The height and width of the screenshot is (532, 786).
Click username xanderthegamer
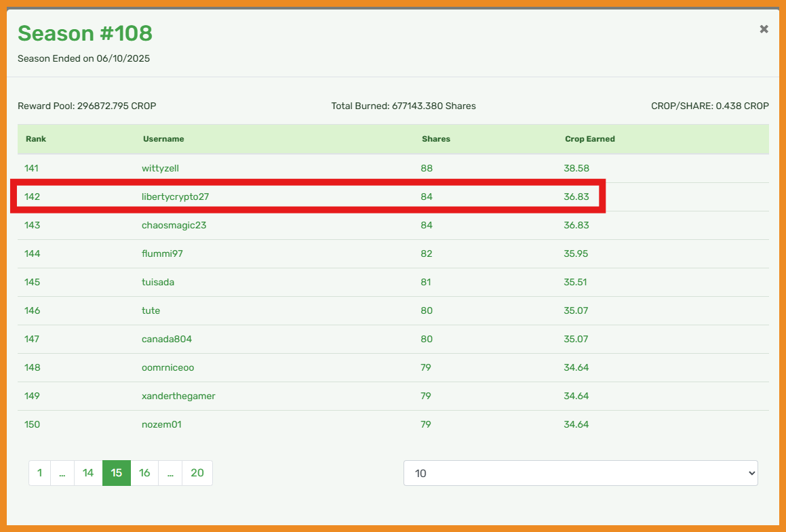click(x=178, y=396)
